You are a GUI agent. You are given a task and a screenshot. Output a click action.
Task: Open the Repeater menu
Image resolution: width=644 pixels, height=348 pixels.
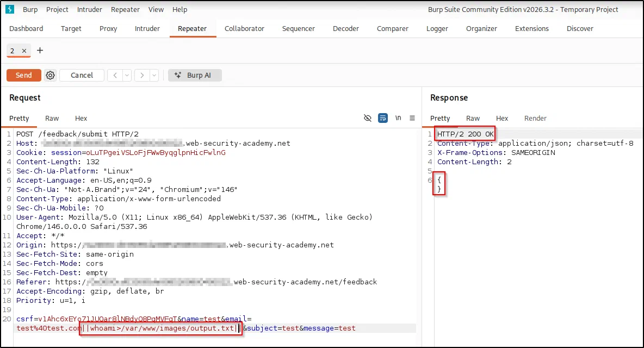[125, 9]
